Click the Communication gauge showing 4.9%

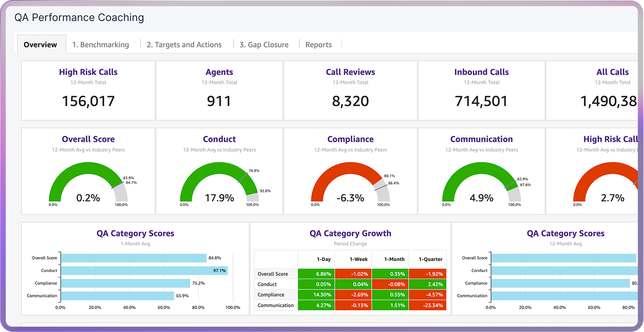click(x=481, y=183)
